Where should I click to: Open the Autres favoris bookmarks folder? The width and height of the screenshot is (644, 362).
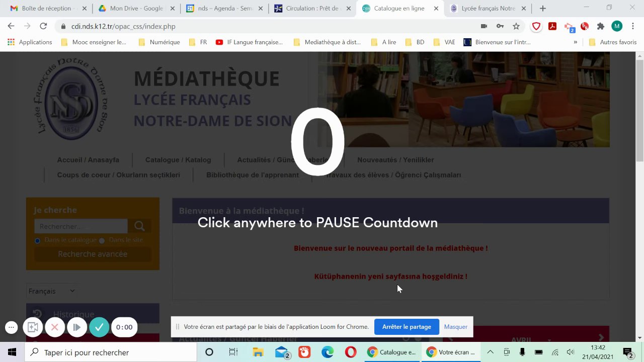(612, 42)
